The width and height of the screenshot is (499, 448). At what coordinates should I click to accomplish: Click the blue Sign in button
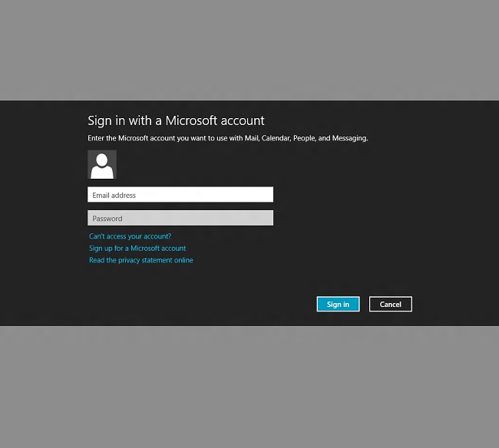(x=338, y=304)
